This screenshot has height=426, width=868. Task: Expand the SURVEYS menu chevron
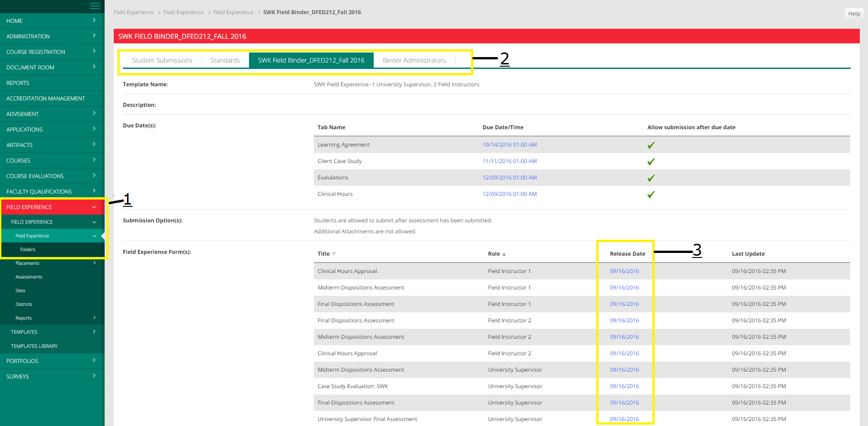(x=94, y=376)
